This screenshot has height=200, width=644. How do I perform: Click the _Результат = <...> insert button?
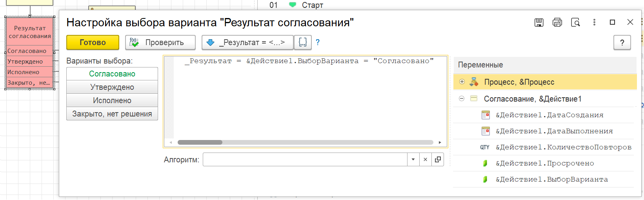pos(247,42)
